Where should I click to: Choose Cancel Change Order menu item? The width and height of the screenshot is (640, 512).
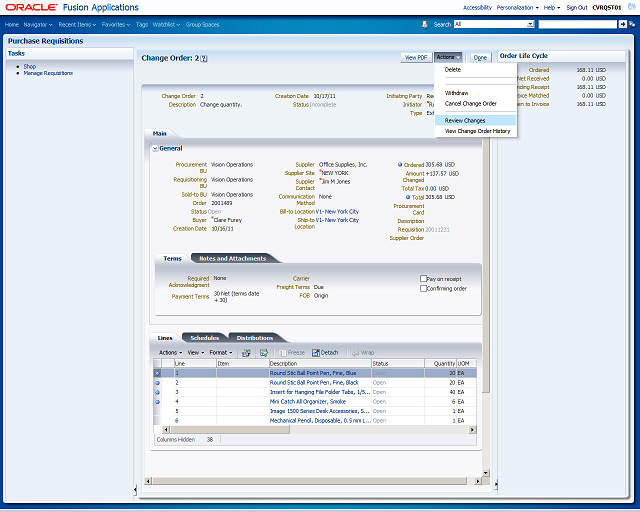[x=471, y=104]
